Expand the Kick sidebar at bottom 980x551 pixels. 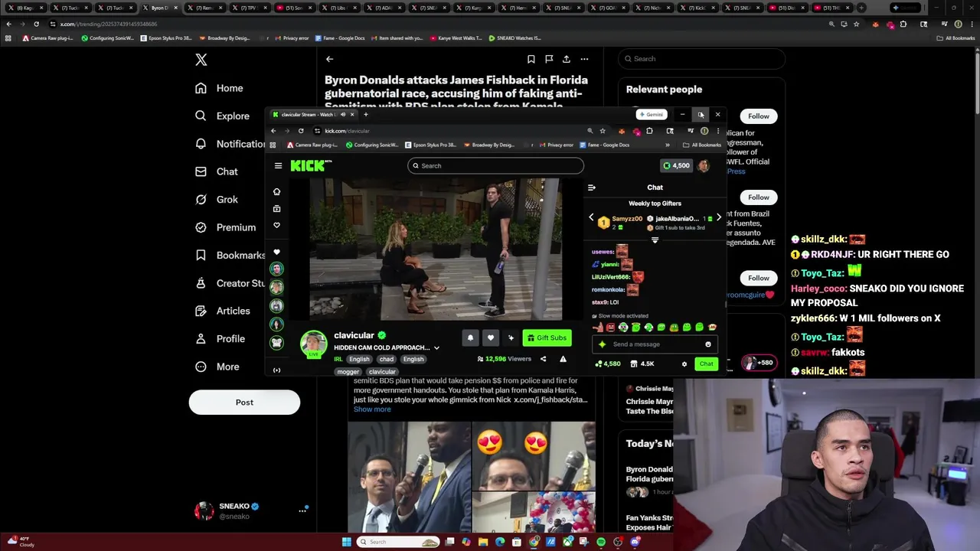(276, 370)
